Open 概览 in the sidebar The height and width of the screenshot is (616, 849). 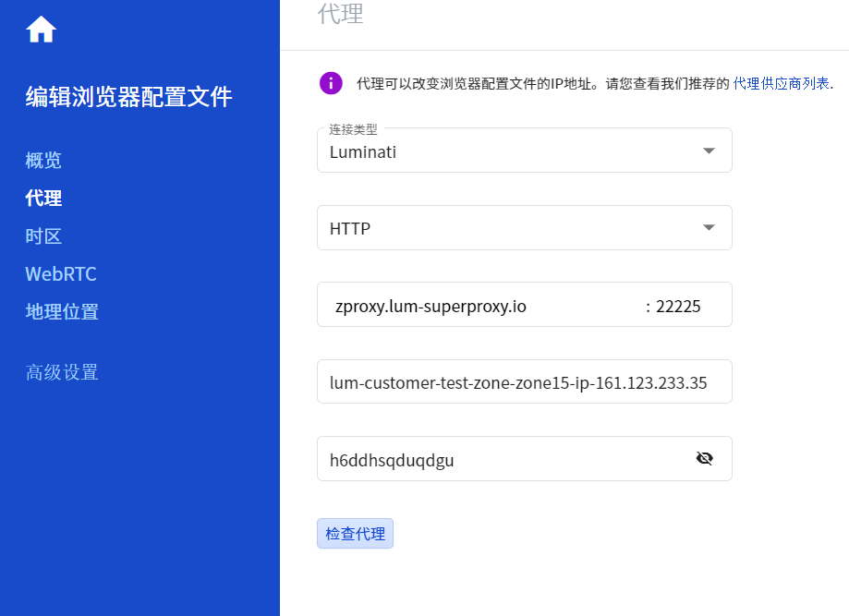43,160
